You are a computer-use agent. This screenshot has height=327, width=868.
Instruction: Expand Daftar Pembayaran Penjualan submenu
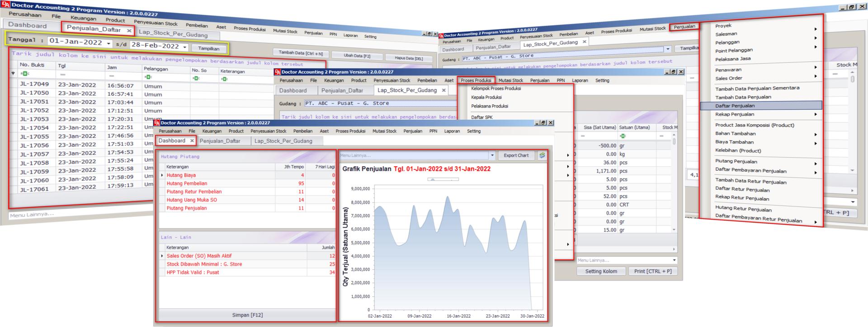(x=816, y=173)
